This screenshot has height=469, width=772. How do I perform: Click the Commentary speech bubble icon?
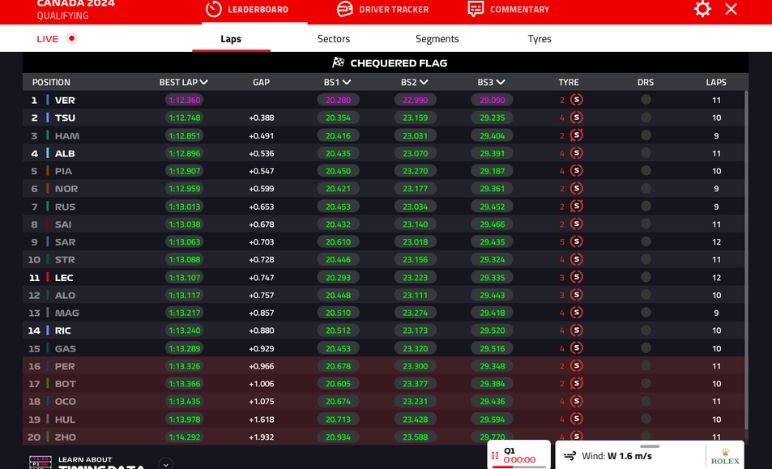[475, 9]
